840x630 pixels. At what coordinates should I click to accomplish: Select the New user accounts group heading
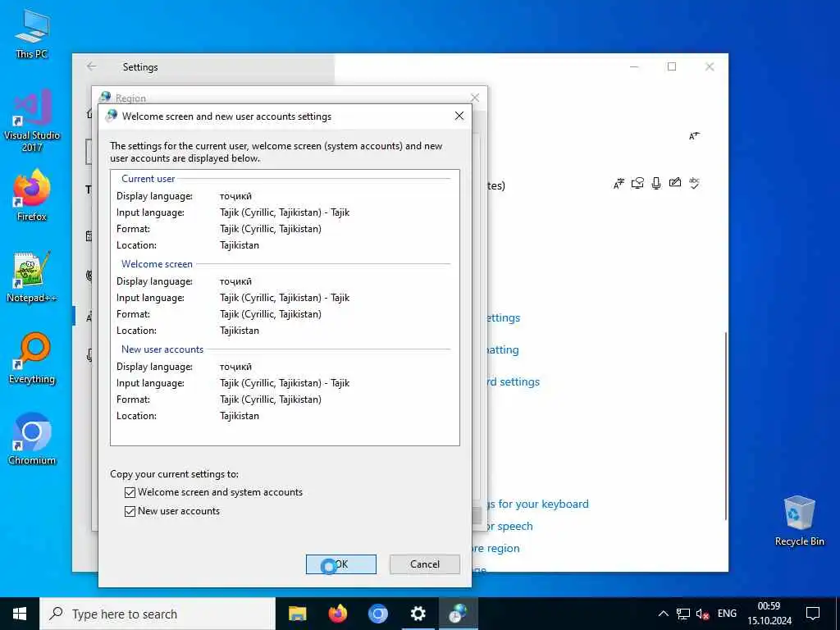coord(162,349)
